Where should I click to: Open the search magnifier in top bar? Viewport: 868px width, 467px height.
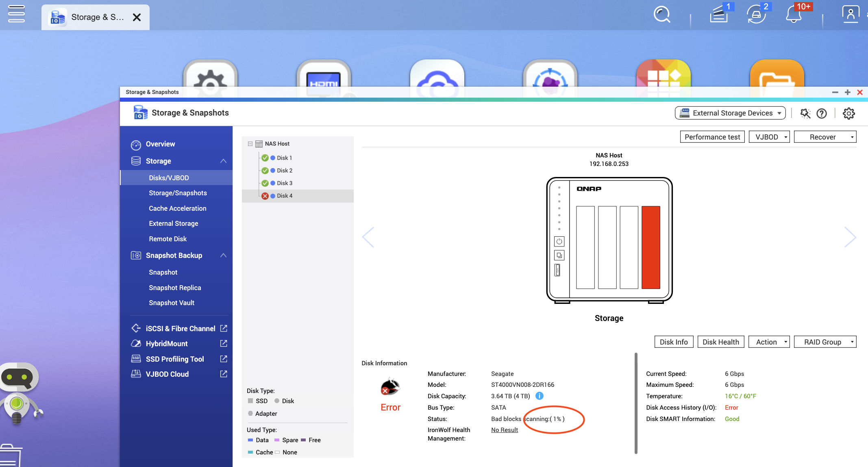coord(661,15)
